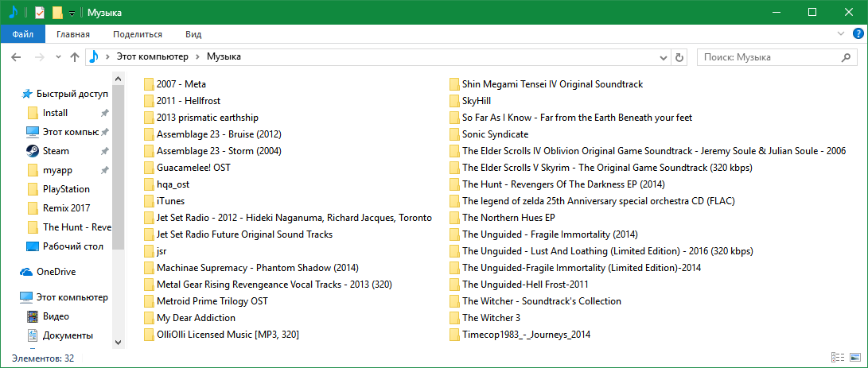Open the recent locations dropdown
This screenshot has width=868, height=368.
point(59,57)
